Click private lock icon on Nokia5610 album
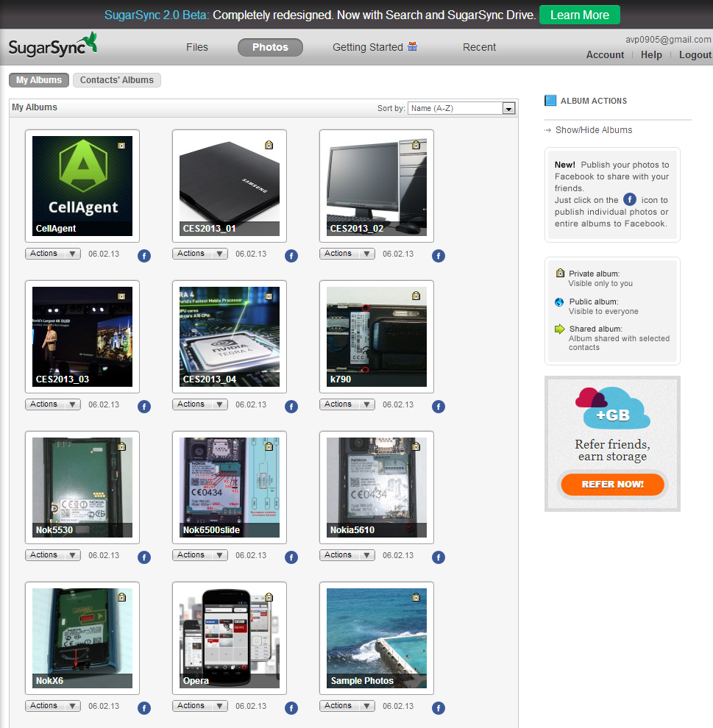The height and width of the screenshot is (728, 713). (x=416, y=446)
